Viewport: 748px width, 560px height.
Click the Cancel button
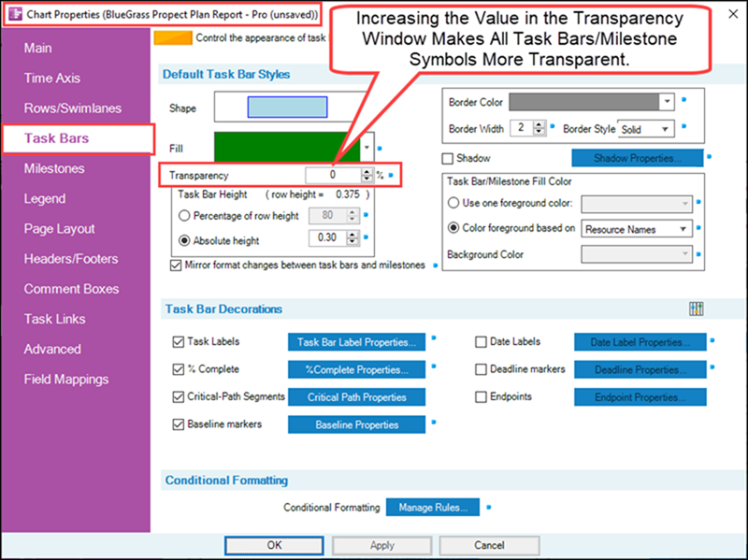pos(489,545)
